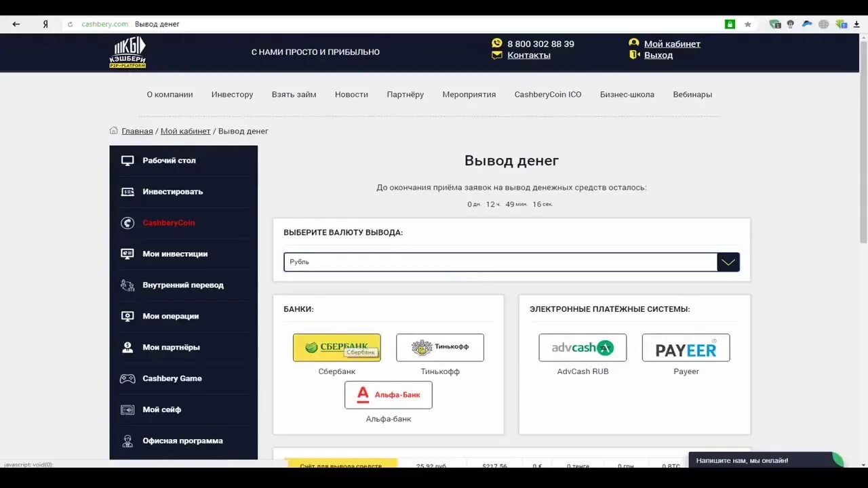The width and height of the screenshot is (868, 488).
Task: Select the Сбербанк bank option
Action: point(336,348)
